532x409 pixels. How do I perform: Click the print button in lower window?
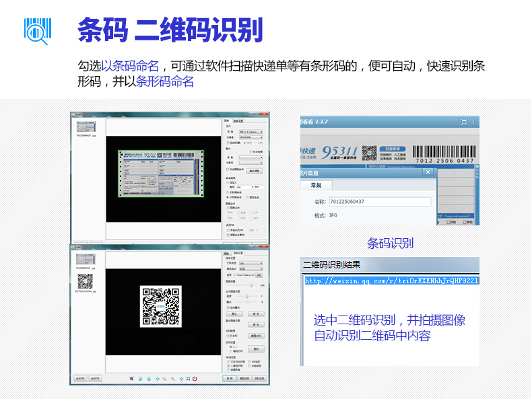(x=256, y=348)
